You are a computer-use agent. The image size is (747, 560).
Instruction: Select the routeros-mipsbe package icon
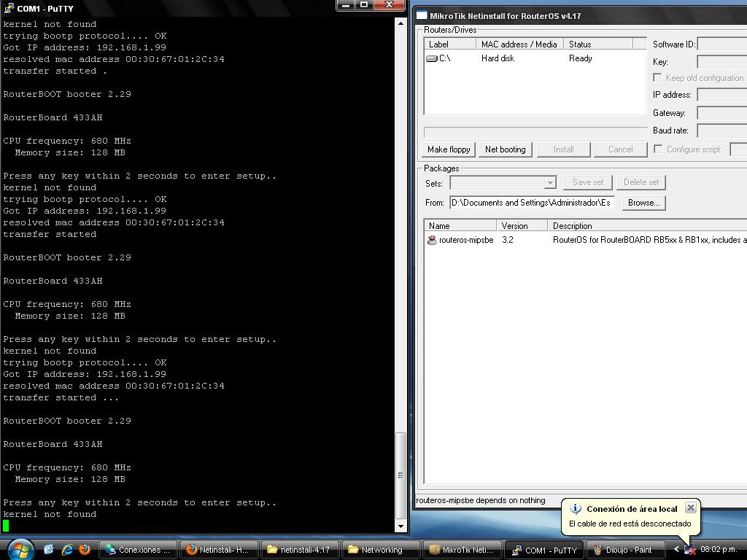coord(432,240)
